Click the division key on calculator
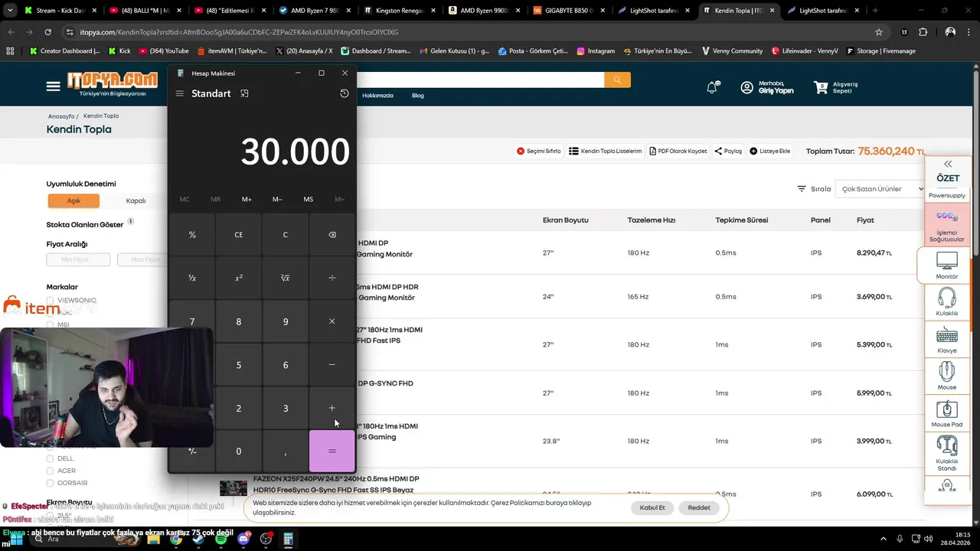 click(332, 278)
